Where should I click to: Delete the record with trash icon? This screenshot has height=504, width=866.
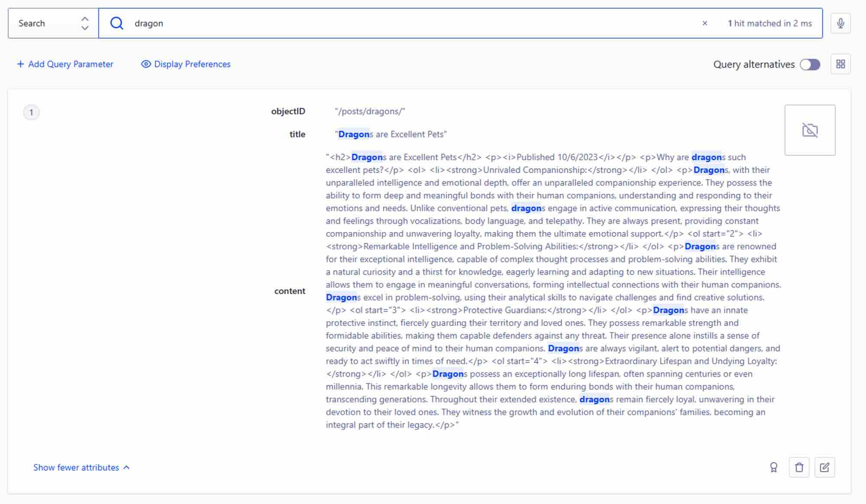coord(799,468)
